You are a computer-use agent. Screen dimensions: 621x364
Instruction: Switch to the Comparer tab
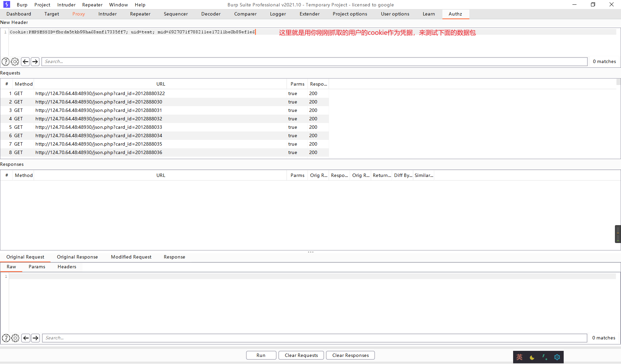pos(245,14)
